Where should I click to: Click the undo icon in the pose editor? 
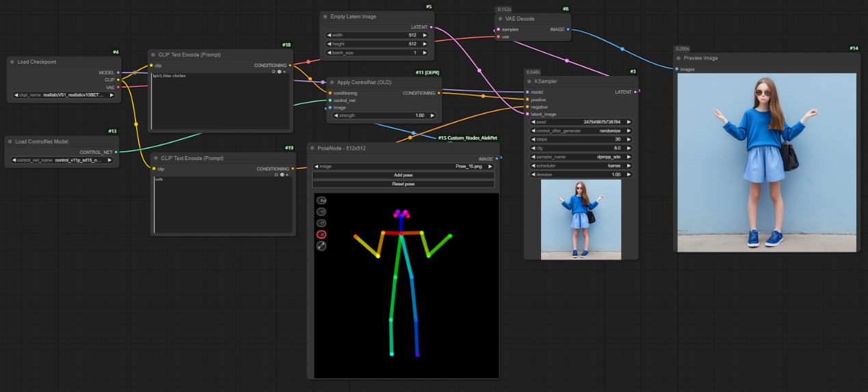[321, 211]
